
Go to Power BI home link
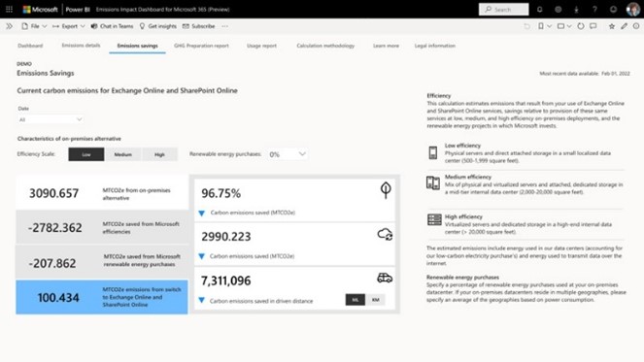pos(78,9)
